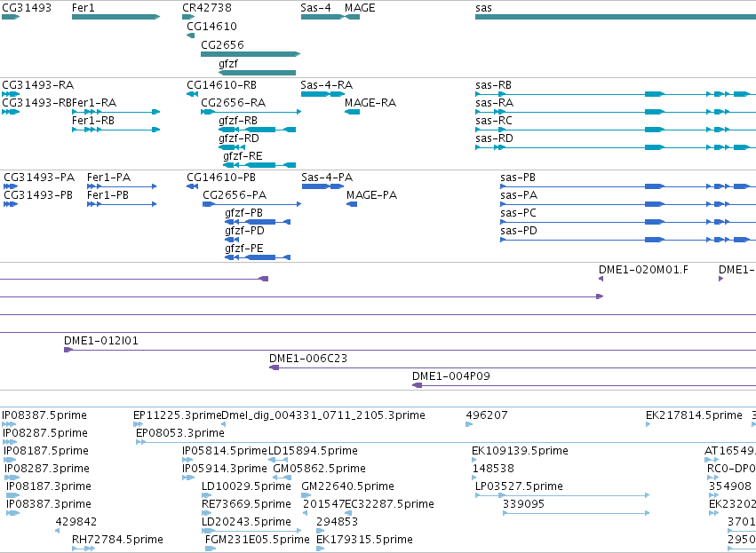
Task: Click the DME1-020M01.F BAC label
Action: pyautogui.click(x=643, y=270)
